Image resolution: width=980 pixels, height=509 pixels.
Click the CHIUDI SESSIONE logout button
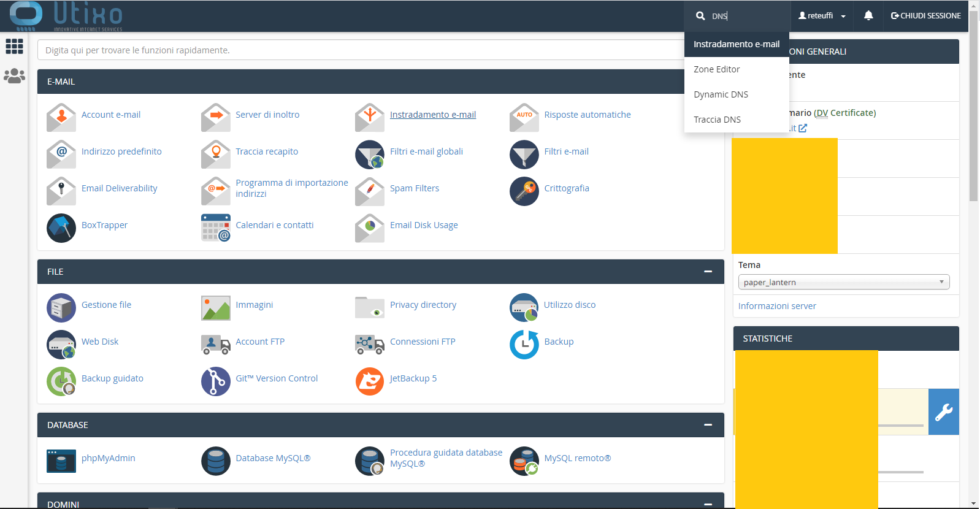click(925, 16)
